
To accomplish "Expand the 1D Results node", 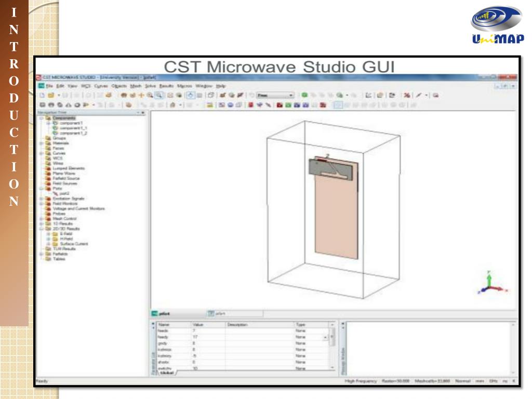I will 42,223.
